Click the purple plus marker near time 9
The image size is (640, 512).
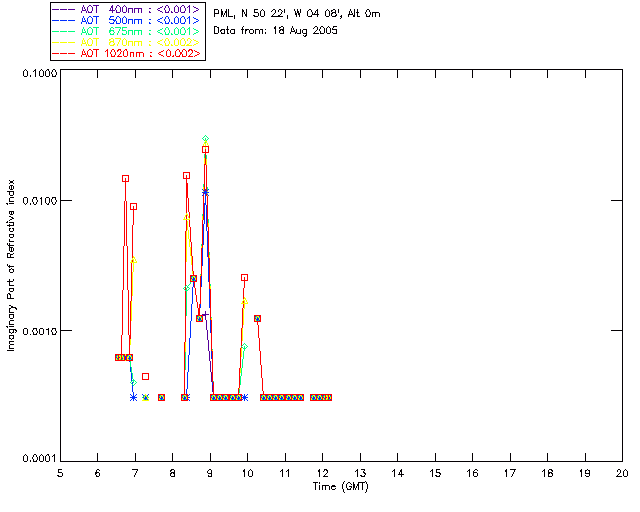(x=205, y=314)
